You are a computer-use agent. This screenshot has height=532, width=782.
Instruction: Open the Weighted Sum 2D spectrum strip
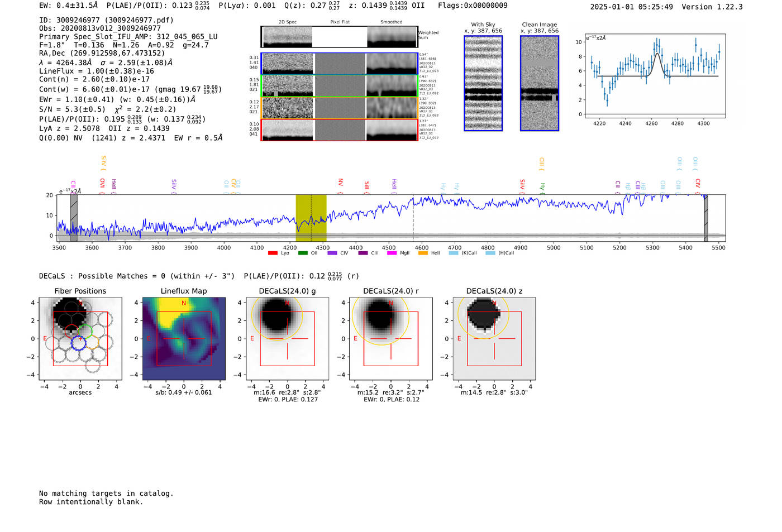[339, 36]
